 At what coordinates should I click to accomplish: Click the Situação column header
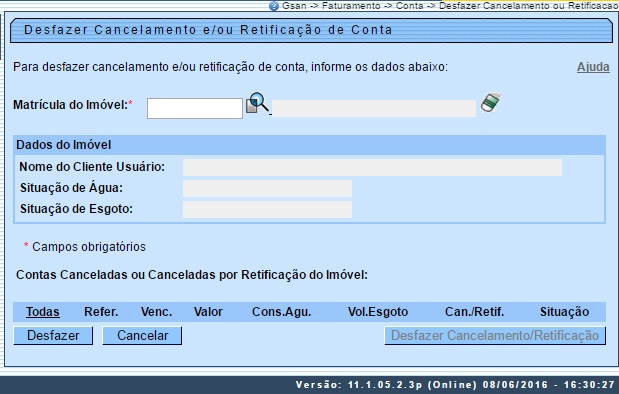565,312
